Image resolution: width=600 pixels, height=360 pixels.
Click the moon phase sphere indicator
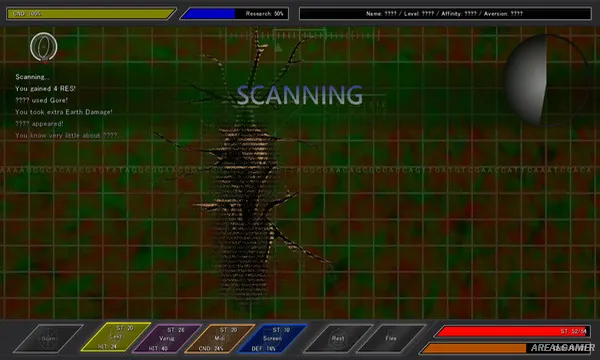tap(545, 80)
